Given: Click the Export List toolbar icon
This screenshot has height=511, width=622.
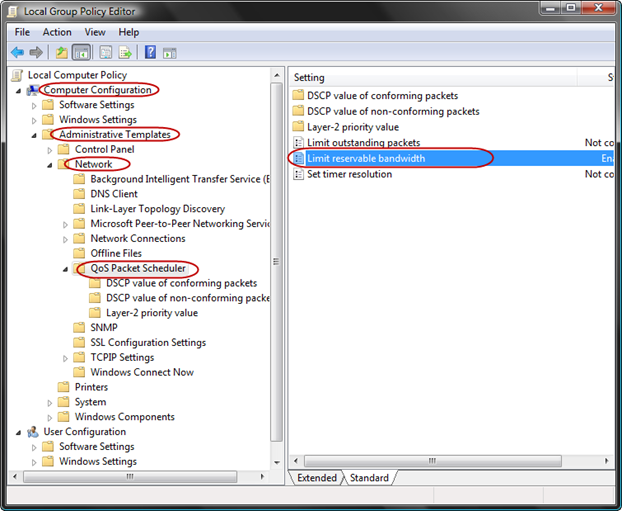Looking at the screenshot, I should pyautogui.click(x=125, y=52).
